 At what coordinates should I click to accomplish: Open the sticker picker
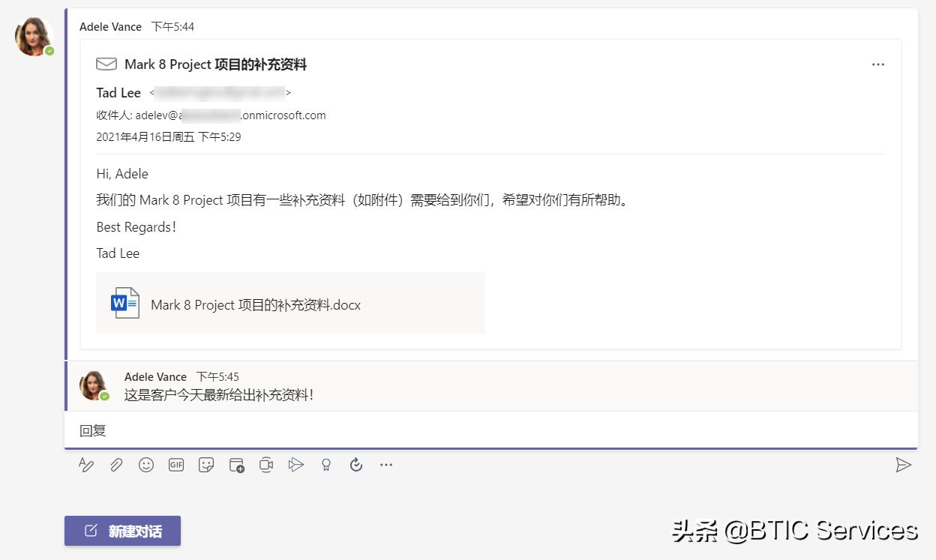click(206, 465)
